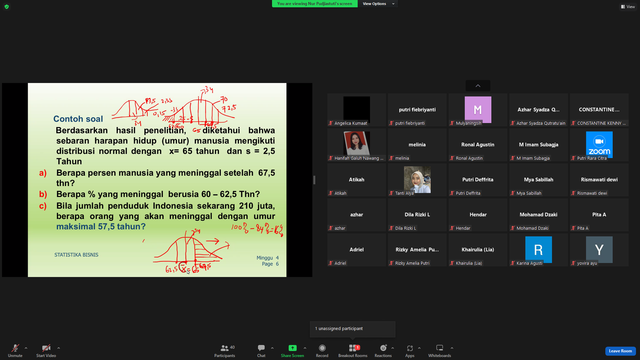Select Dila Rizki L's participant tile
This screenshot has width=640, height=360.
pos(417,215)
